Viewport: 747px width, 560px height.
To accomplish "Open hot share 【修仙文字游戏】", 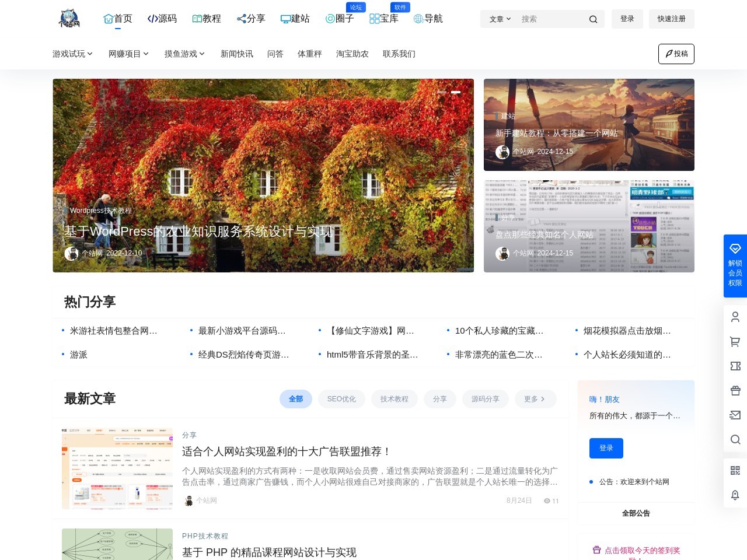I will click(x=371, y=331).
